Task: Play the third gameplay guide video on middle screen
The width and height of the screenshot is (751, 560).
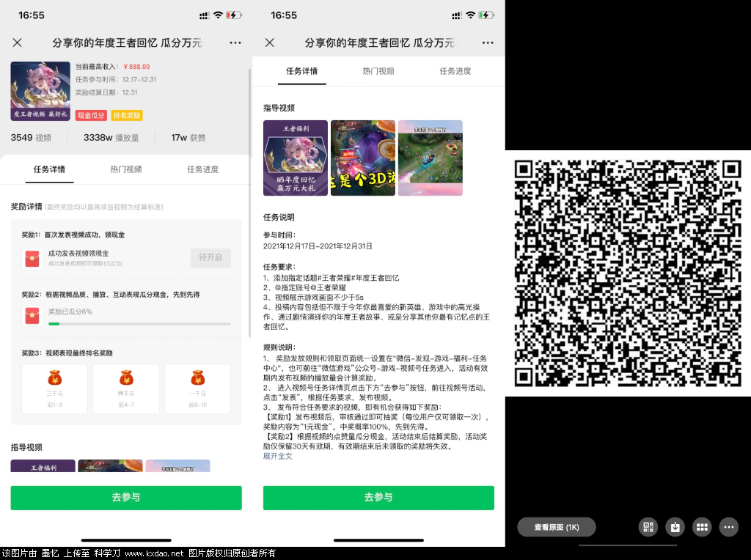Action: tap(431, 158)
